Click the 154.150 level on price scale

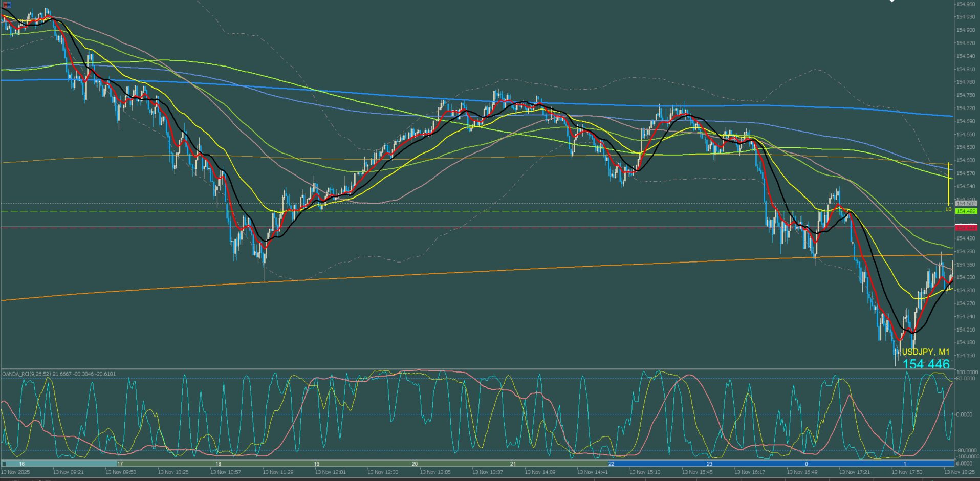tap(966, 355)
